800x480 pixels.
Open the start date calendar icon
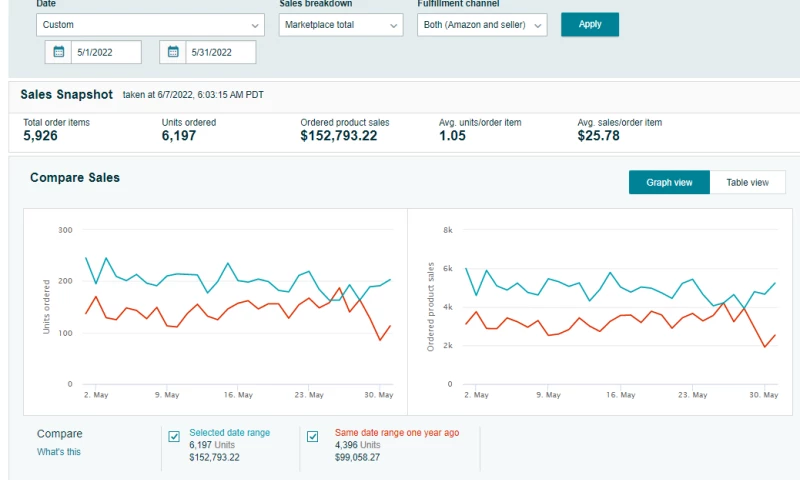coord(58,52)
